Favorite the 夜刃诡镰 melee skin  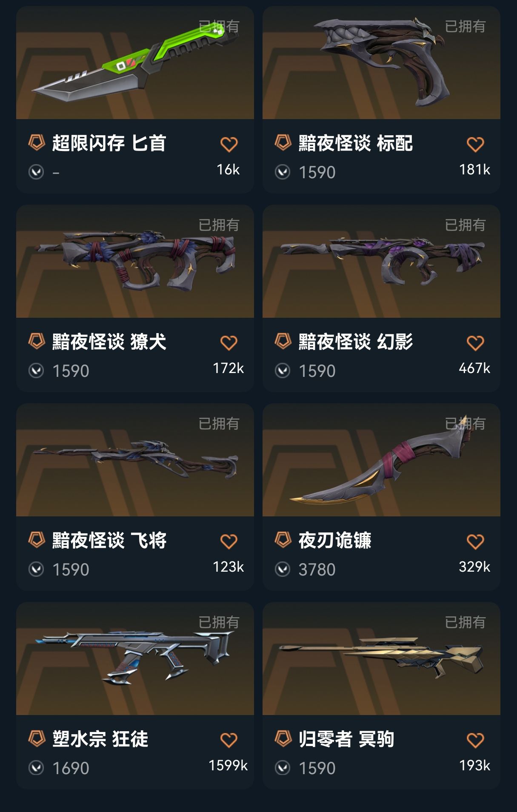[475, 542]
